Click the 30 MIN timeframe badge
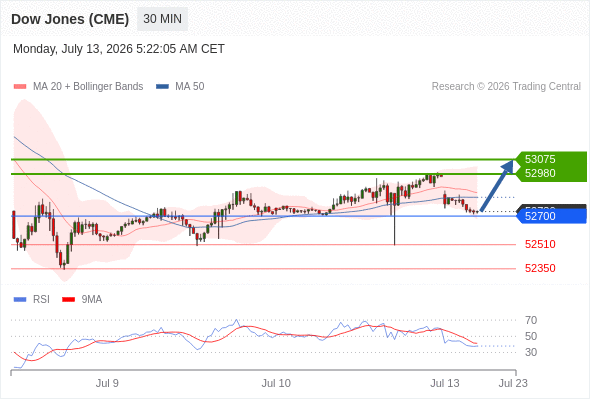Screen dimensions: 590x400 tap(163, 19)
